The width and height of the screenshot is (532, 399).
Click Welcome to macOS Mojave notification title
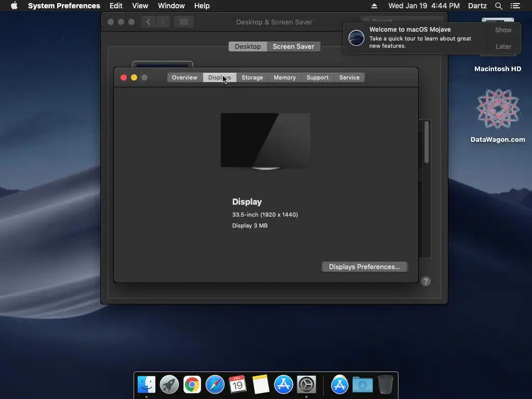(x=410, y=30)
